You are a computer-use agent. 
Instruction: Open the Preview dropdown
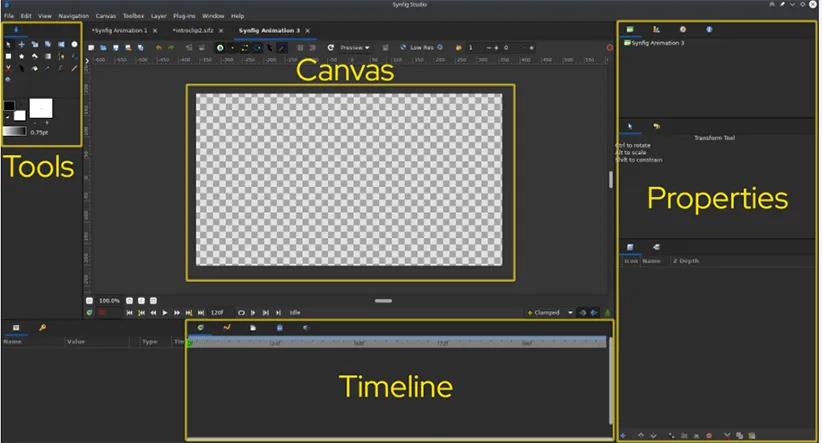(354, 47)
